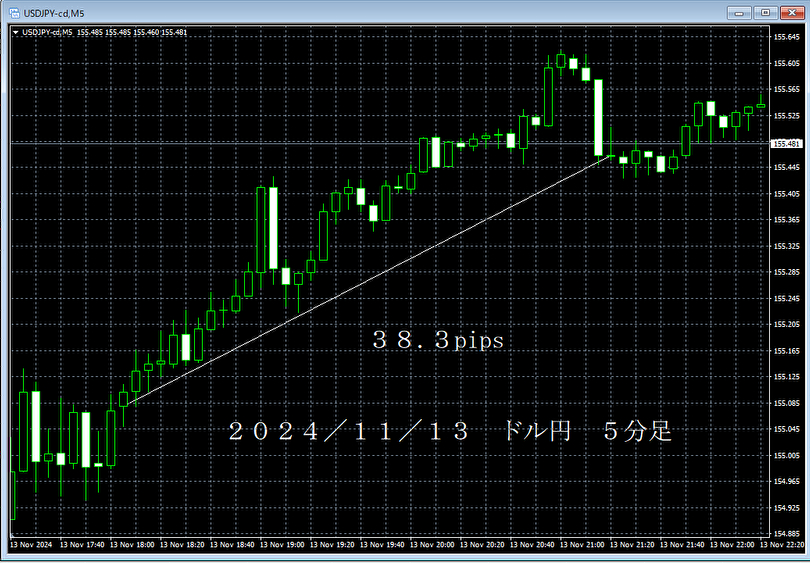810x563 pixels.
Task: Click the 13 Nov 22:20 time label
Action: pyautogui.click(x=783, y=545)
